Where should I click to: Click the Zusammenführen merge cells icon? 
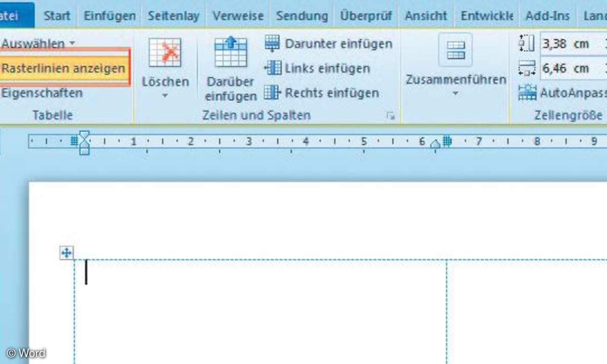(455, 51)
